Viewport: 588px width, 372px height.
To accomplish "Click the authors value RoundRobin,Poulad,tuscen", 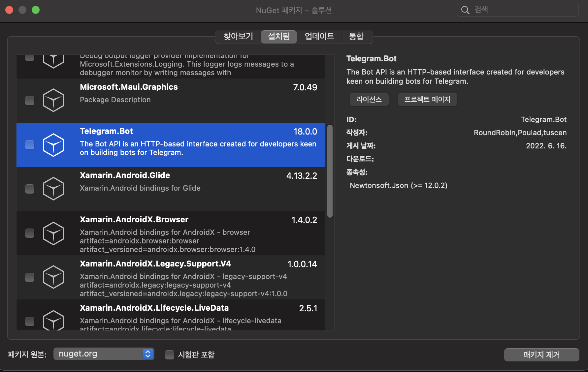I will [520, 133].
